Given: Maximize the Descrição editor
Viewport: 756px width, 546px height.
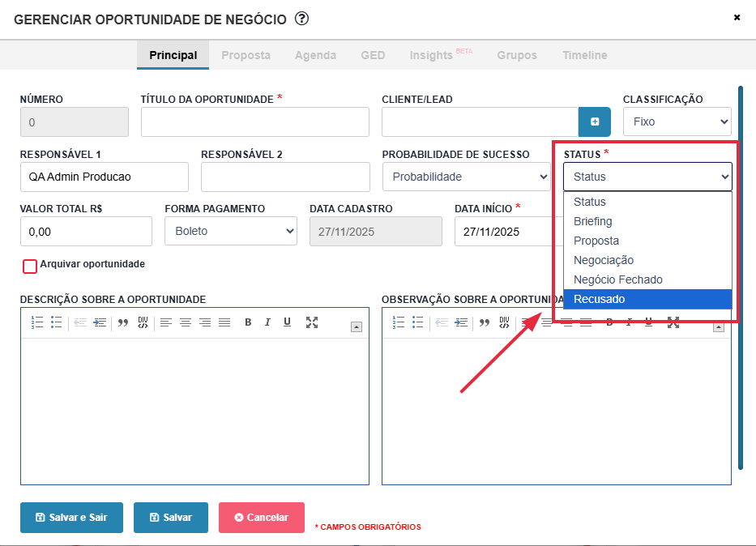Looking at the screenshot, I should (x=312, y=322).
